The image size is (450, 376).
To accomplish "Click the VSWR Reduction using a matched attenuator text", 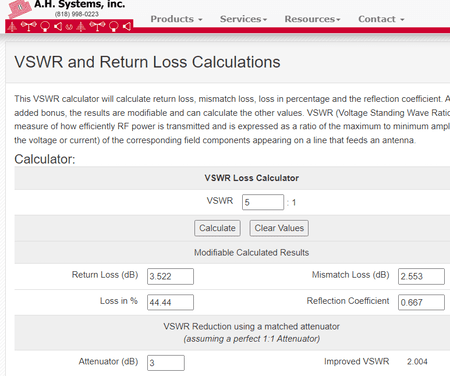I will 252,326.
